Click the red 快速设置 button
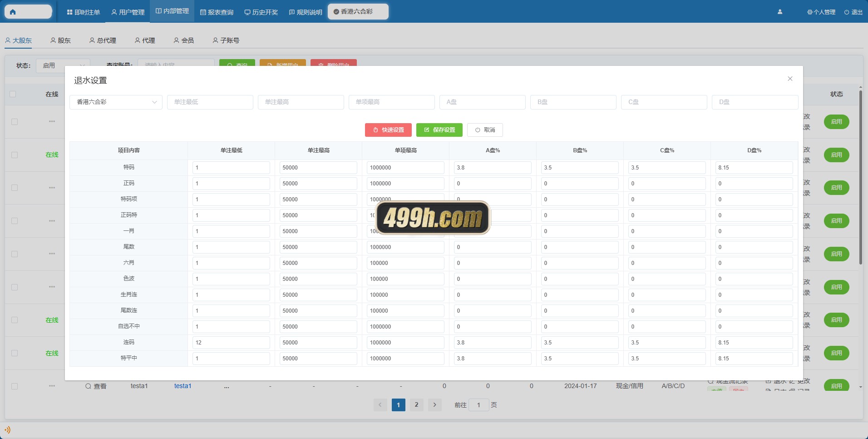The height and width of the screenshot is (439, 868). pos(388,130)
